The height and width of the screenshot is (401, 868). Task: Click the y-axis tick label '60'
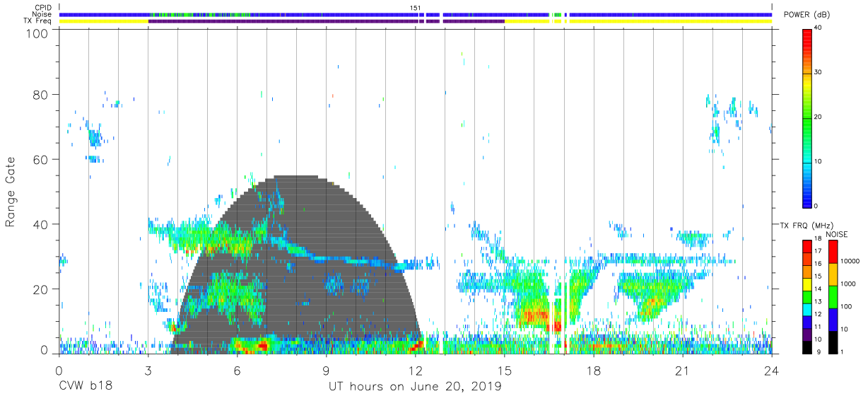coord(40,160)
